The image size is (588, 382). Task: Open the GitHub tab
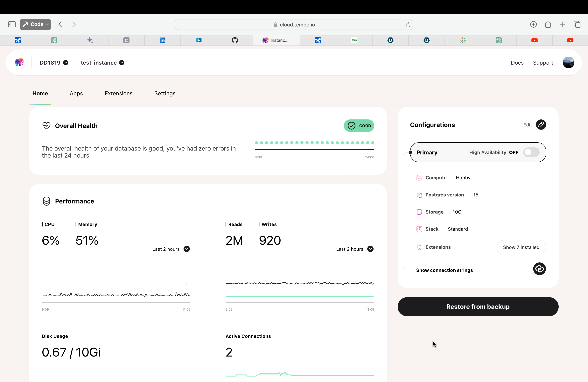click(235, 40)
